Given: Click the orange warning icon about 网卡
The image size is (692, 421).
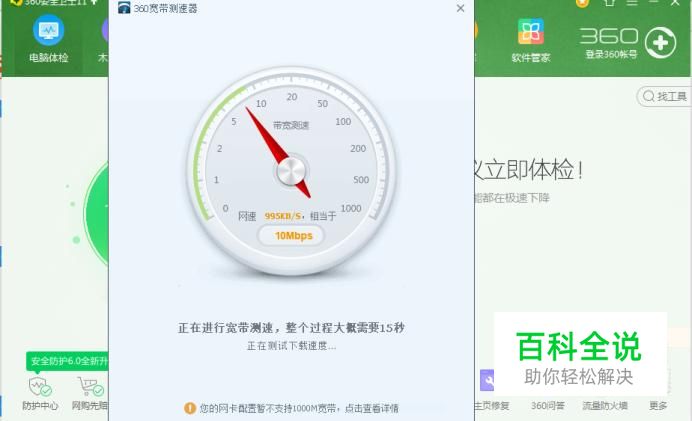Looking at the screenshot, I should [x=190, y=408].
